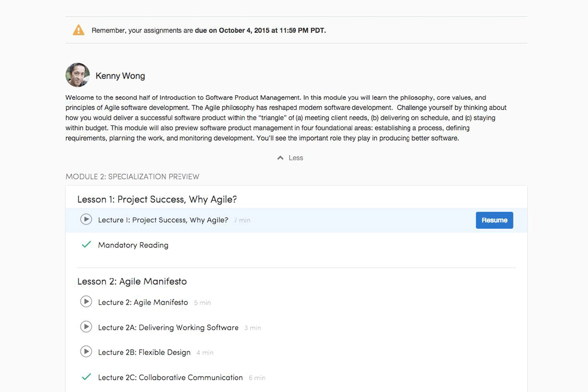Click the Module 2: Specialization Preview heading

[132, 176]
